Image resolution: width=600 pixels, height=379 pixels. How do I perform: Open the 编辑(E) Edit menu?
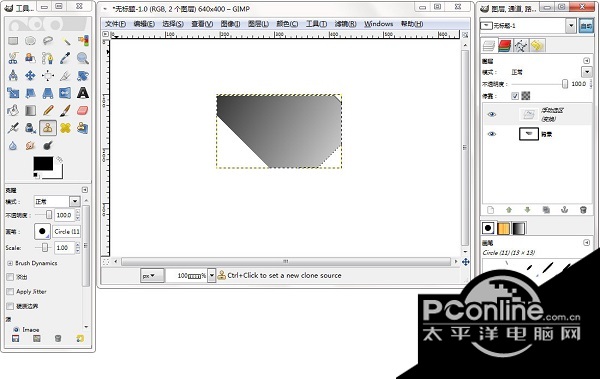(144, 24)
